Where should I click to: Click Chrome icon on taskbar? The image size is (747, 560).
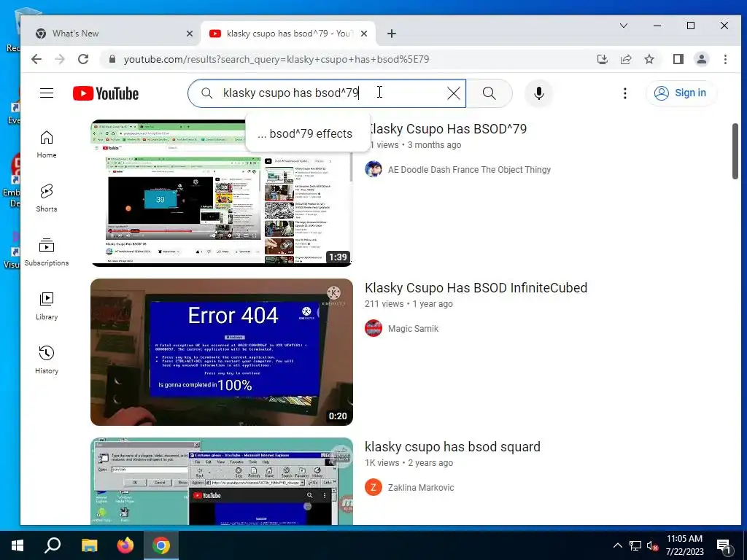point(161,545)
